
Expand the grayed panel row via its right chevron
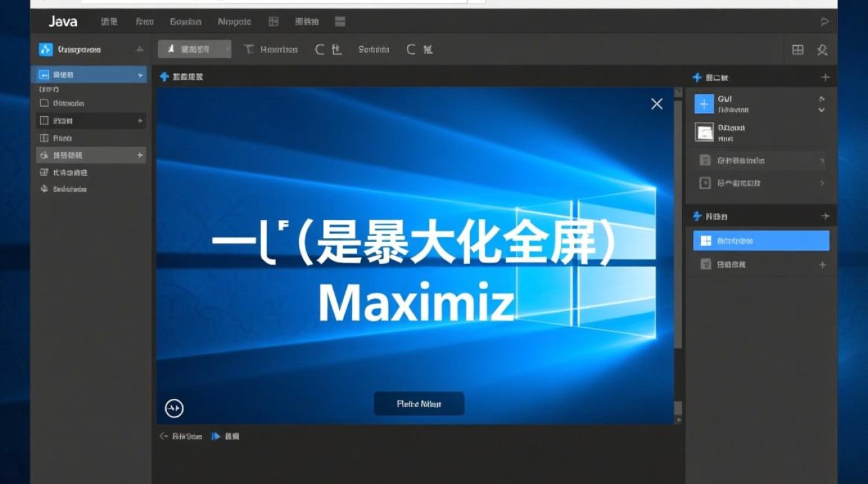pos(821,161)
